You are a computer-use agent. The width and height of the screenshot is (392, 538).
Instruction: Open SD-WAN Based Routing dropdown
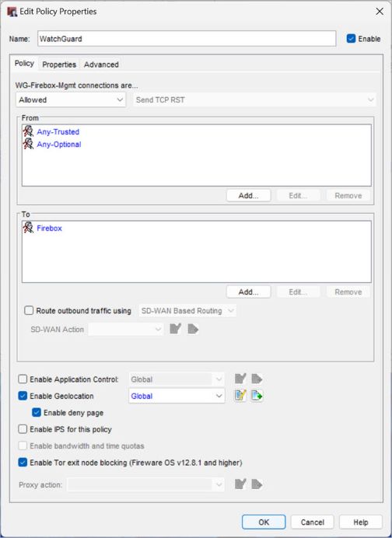pos(187,311)
